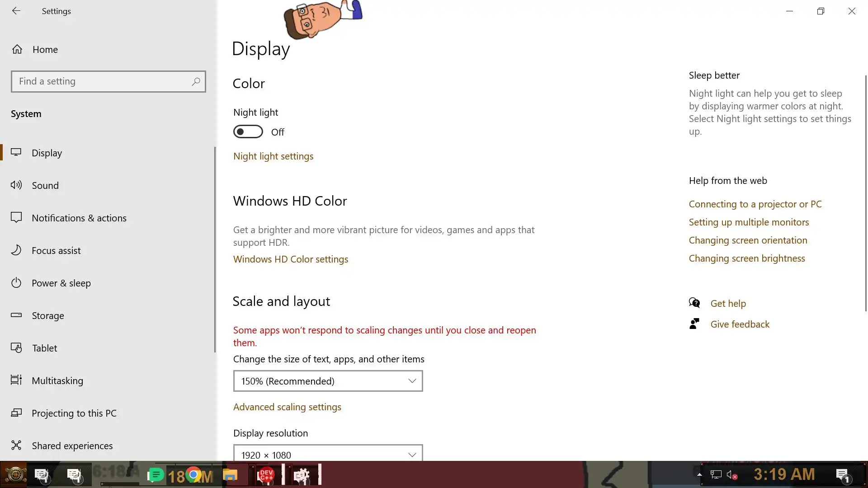
Task: Open Multitasking settings page
Action: coord(57,380)
